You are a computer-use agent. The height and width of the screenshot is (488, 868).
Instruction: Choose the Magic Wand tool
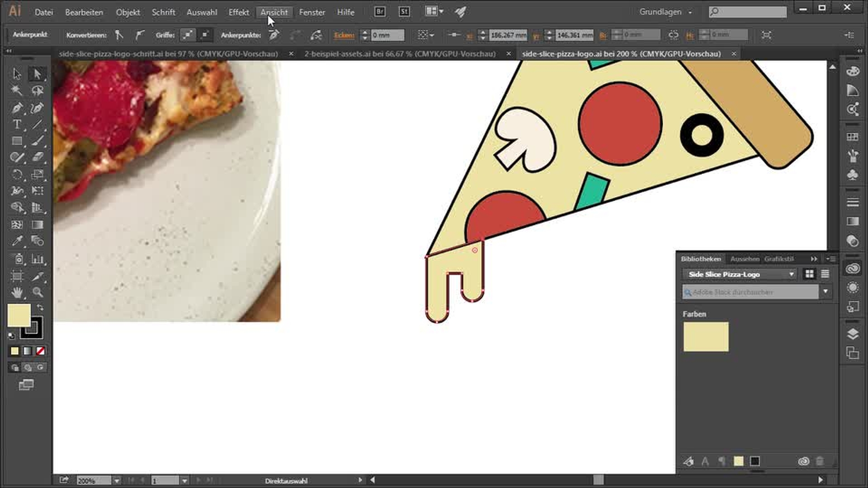[x=17, y=90]
